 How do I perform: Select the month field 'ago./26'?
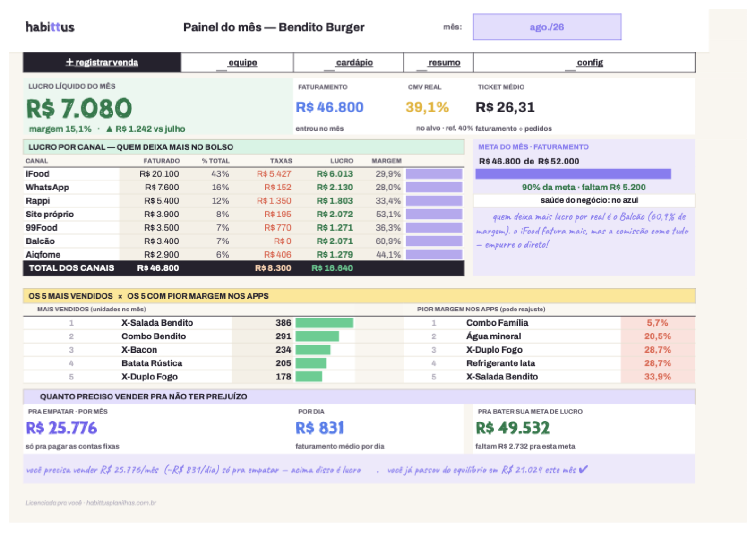[547, 27]
